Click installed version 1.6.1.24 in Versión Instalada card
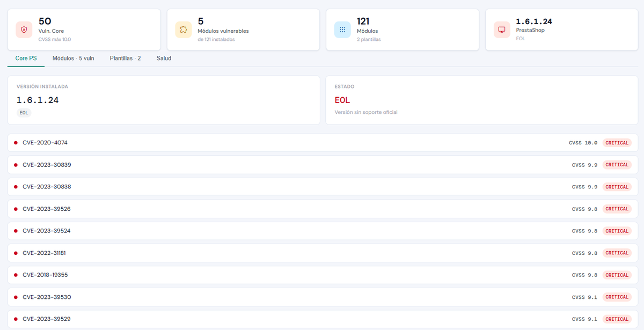 click(x=38, y=100)
